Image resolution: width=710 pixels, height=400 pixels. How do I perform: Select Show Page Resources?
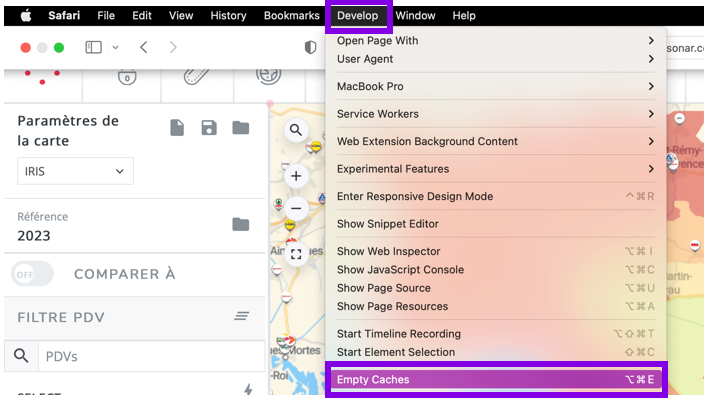point(496,307)
